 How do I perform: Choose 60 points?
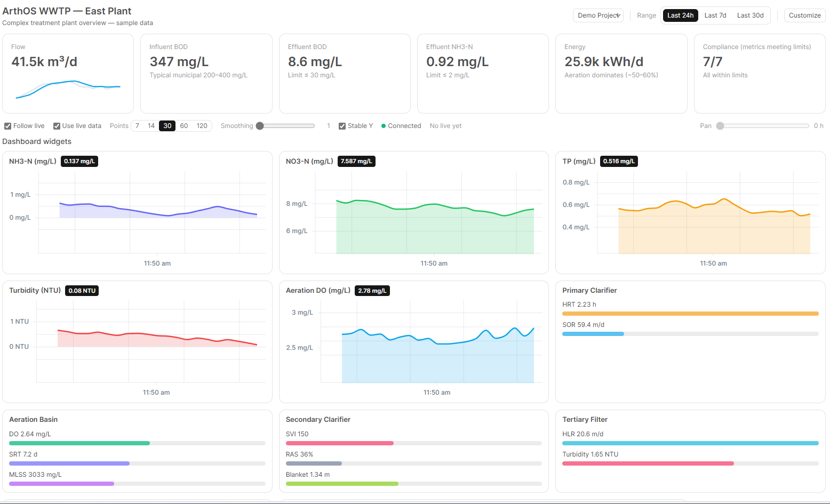pyautogui.click(x=184, y=126)
